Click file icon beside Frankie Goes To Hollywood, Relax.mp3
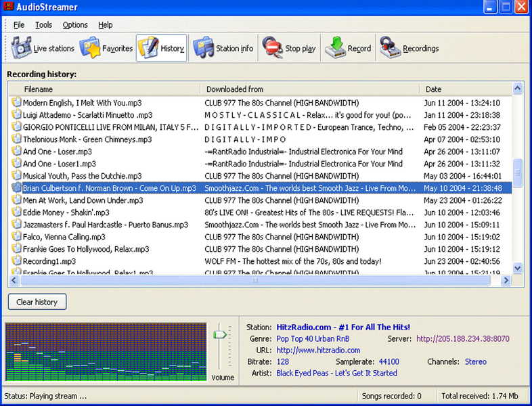 [16, 248]
